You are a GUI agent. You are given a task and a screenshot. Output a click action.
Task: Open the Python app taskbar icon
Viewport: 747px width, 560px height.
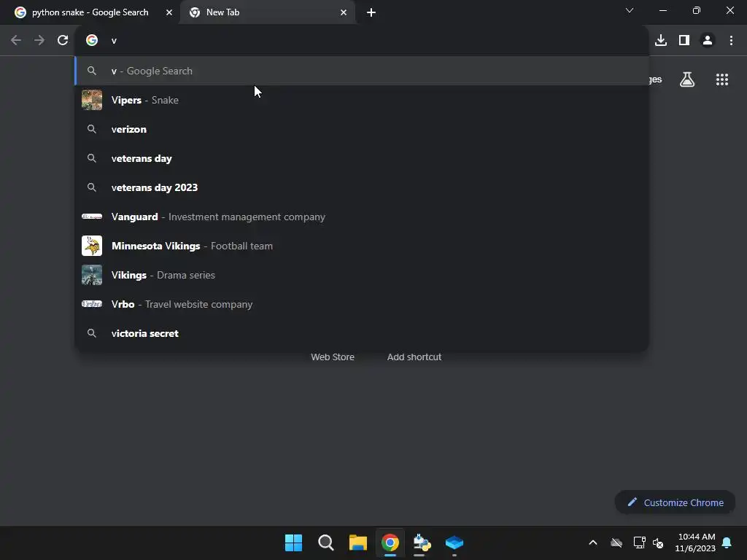point(422,542)
